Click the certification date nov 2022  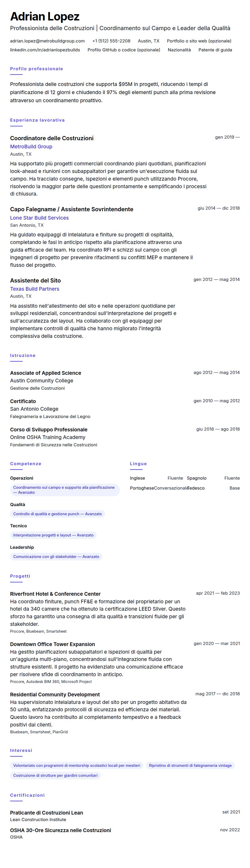pyautogui.click(x=230, y=830)
